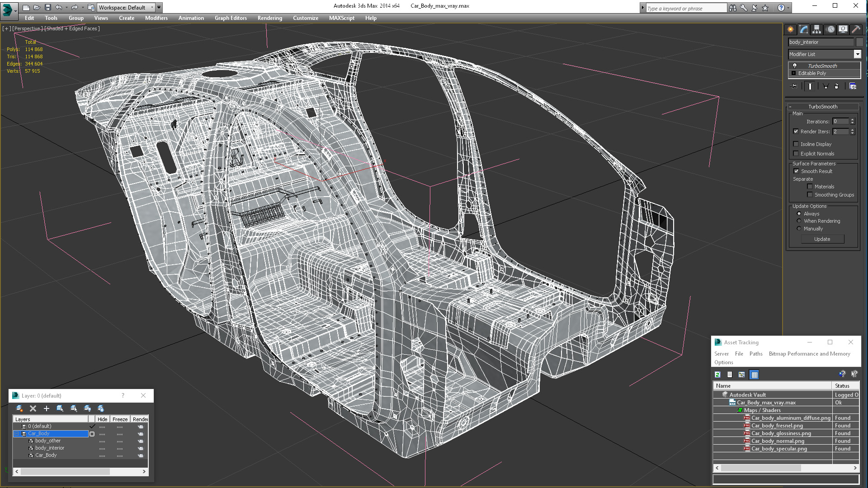The height and width of the screenshot is (488, 868).
Task: Click Hide/Unhide All Layers icon
Action: tap(87, 408)
